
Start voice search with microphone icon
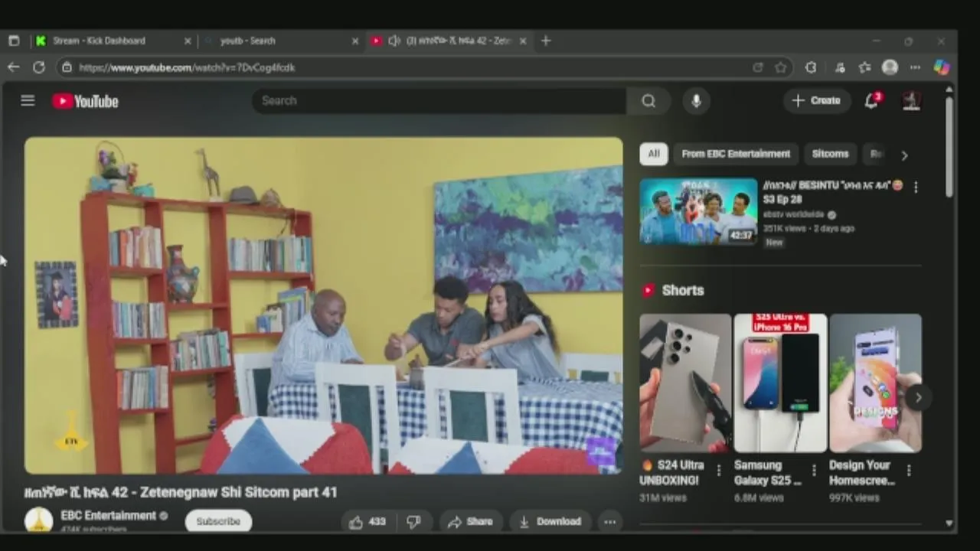point(696,100)
